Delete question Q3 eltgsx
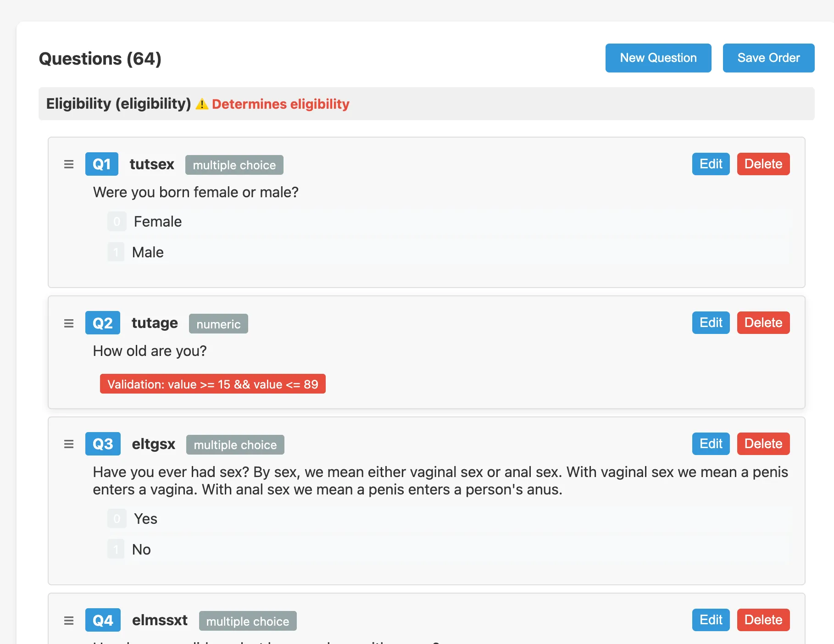The width and height of the screenshot is (834, 644). tap(763, 444)
